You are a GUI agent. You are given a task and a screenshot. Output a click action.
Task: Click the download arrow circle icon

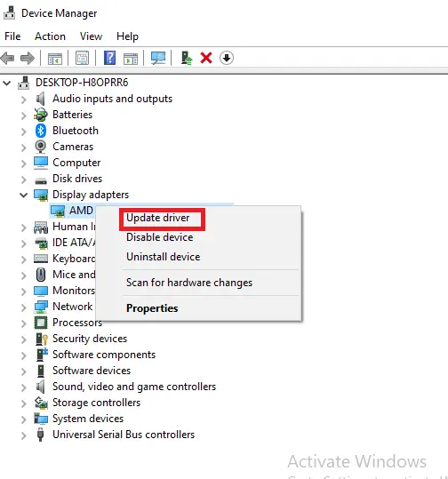tap(227, 58)
